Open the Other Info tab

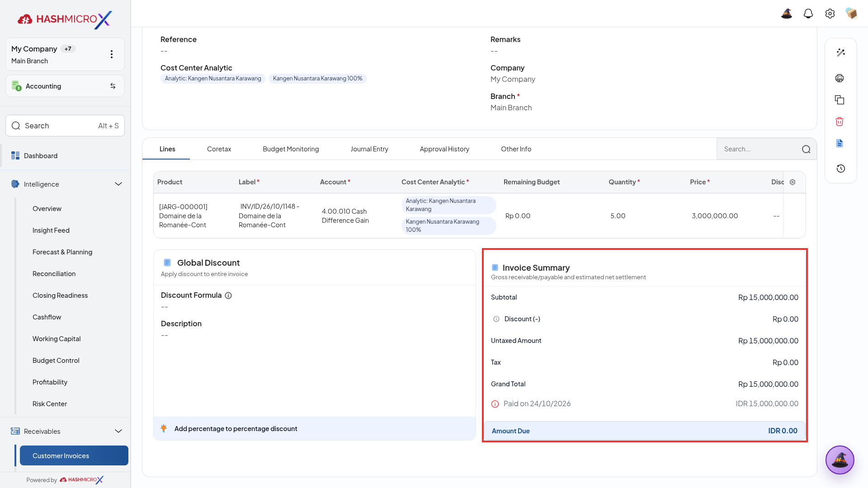coord(516,149)
